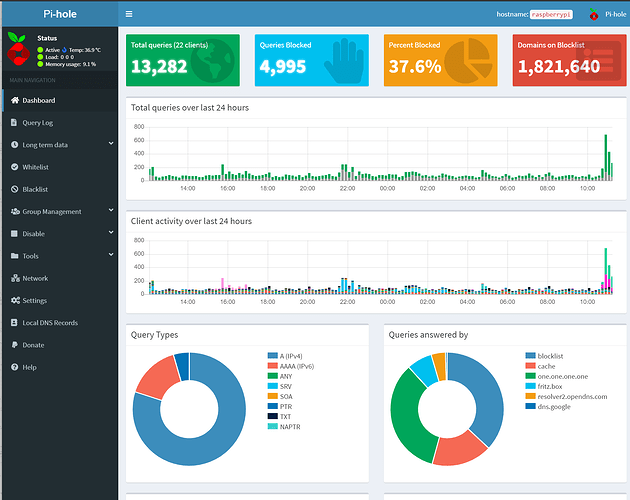Click the Whitelist check-circle icon
The height and width of the screenshot is (500, 630).
point(14,167)
